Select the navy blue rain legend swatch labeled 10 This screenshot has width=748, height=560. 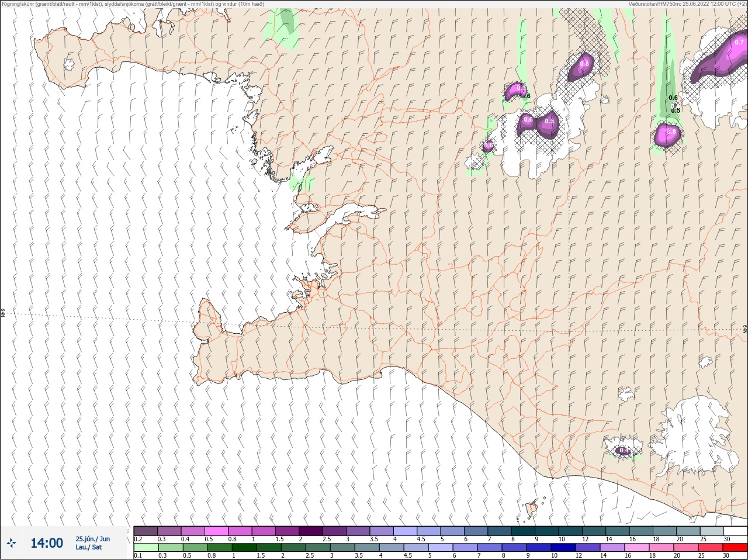click(x=563, y=548)
